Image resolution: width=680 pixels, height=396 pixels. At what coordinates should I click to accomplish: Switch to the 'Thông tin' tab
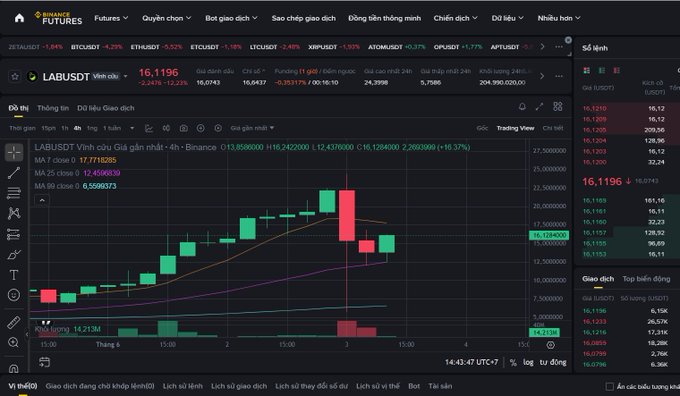53,108
